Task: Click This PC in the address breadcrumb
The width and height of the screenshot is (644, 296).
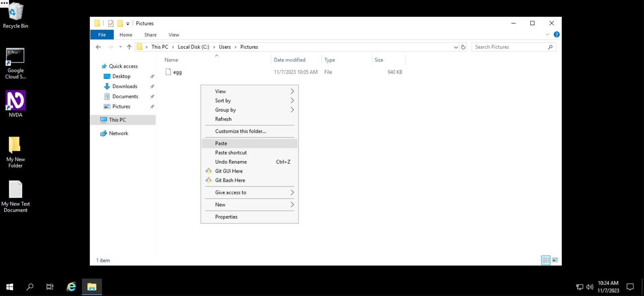Action: 160,47
